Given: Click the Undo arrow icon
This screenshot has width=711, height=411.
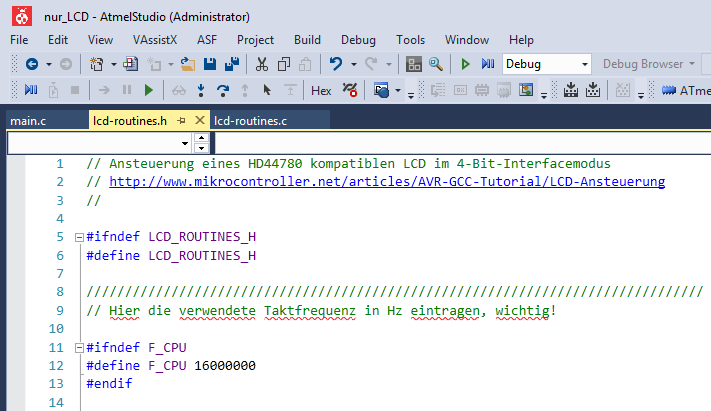Looking at the screenshot, I should [x=336, y=64].
